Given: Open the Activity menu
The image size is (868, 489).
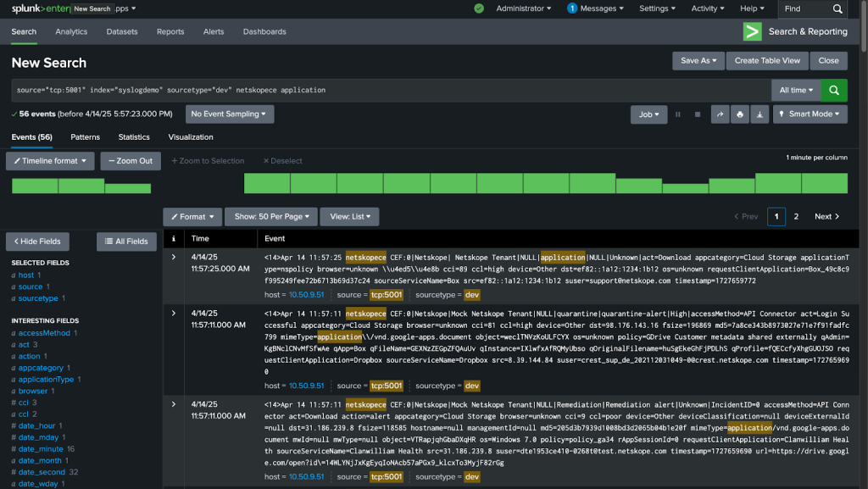Looking at the screenshot, I should click(x=708, y=8).
